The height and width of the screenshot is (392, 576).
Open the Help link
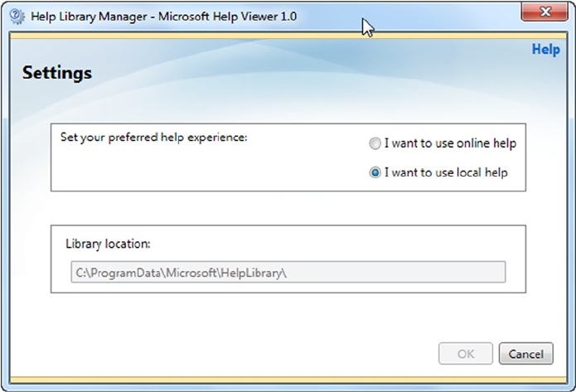545,50
